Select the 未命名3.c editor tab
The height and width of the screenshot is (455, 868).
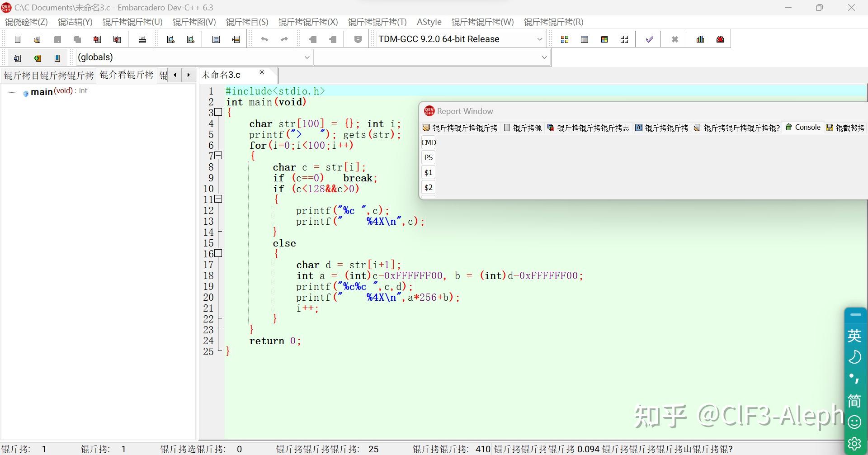222,75
